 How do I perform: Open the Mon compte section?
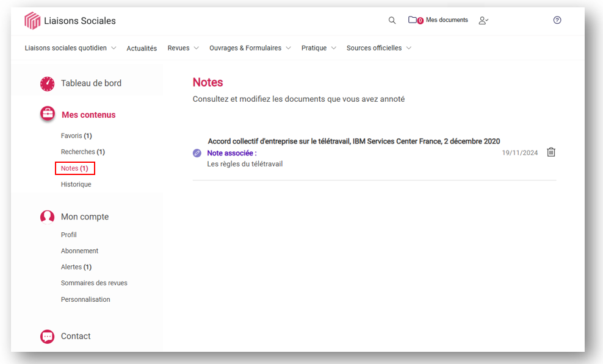pos(85,217)
